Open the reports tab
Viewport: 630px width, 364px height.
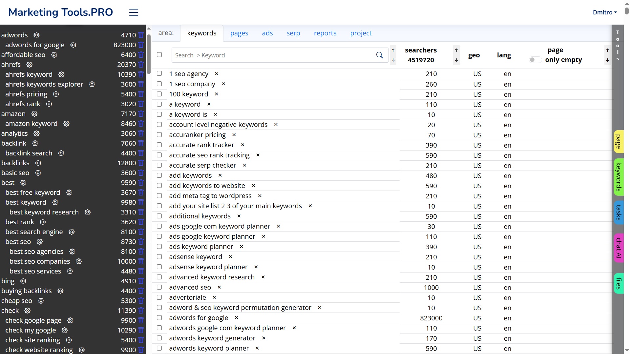coord(325,33)
